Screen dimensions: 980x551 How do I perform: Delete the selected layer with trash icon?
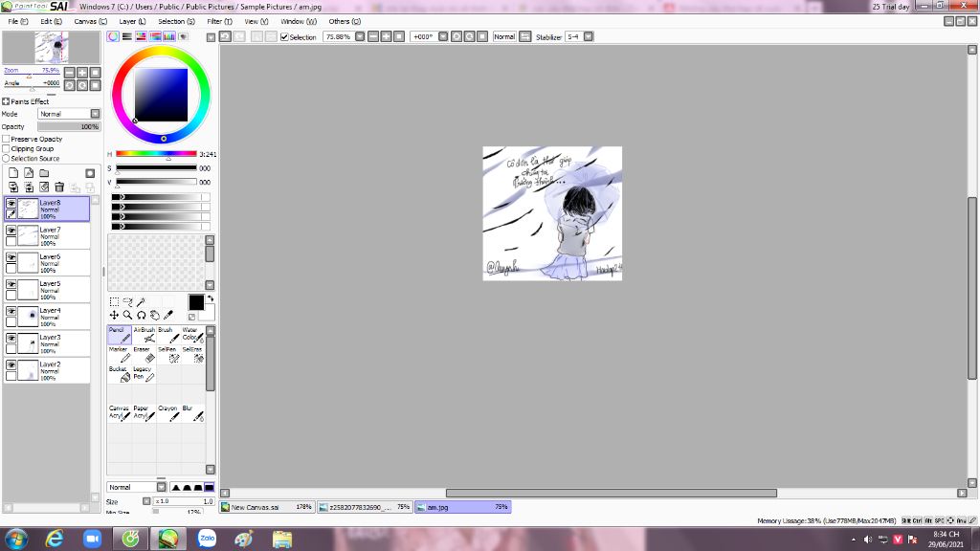click(59, 187)
